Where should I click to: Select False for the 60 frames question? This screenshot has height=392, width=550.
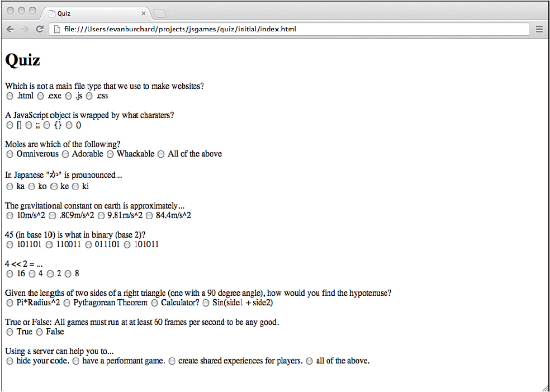coord(40,332)
